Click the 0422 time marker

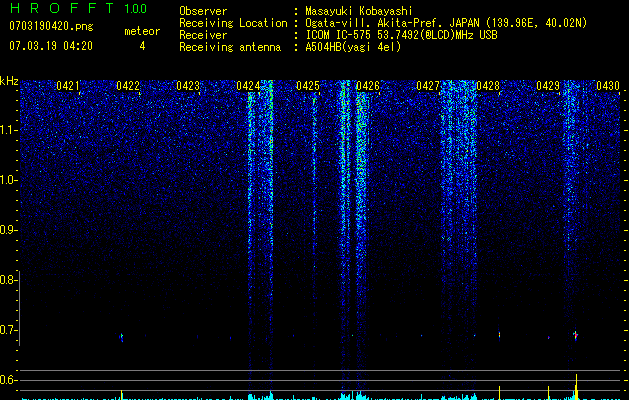coord(128,86)
